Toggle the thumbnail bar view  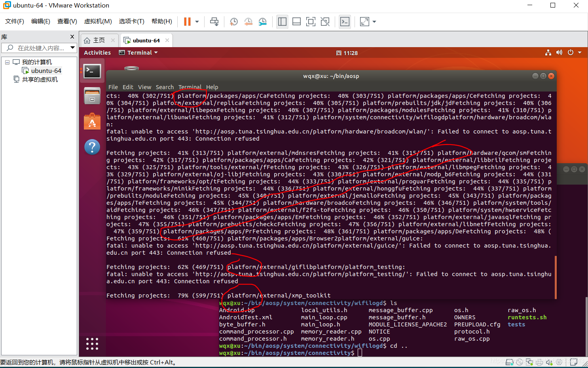coord(296,22)
